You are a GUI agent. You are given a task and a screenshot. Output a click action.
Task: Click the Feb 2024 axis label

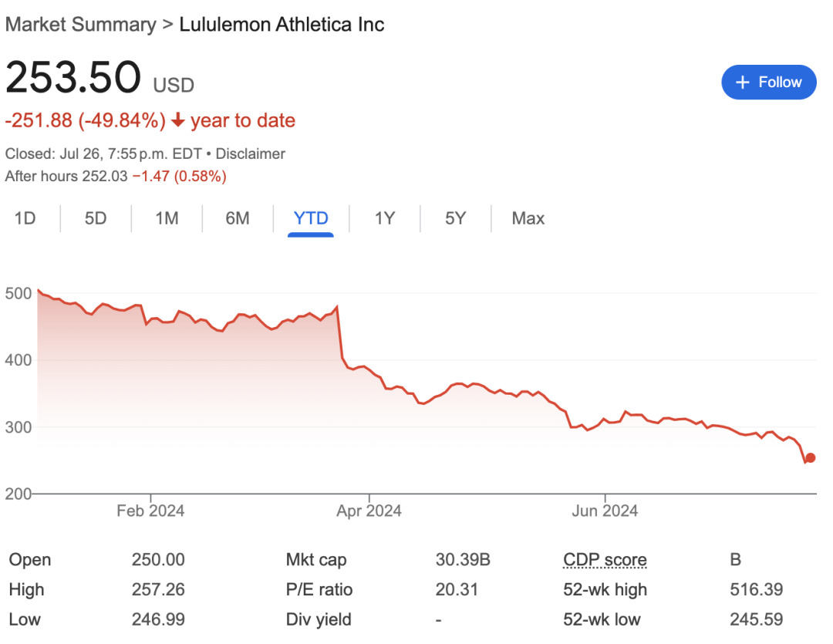coord(151,511)
